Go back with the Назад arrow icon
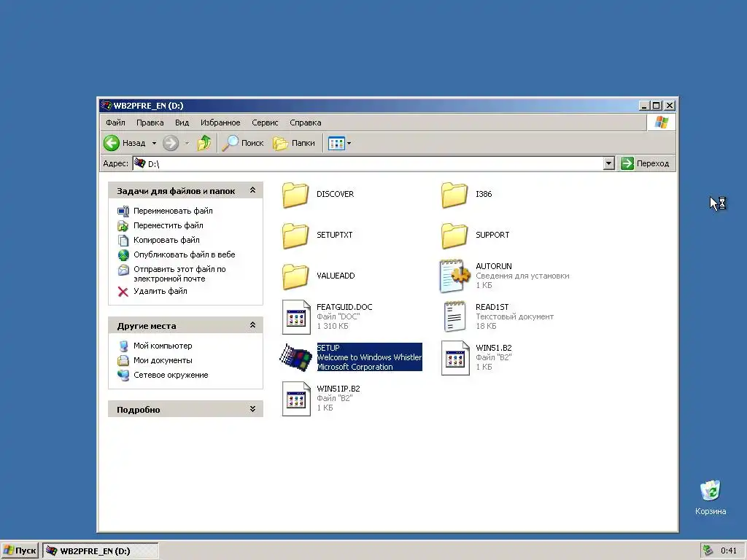 (112, 143)
